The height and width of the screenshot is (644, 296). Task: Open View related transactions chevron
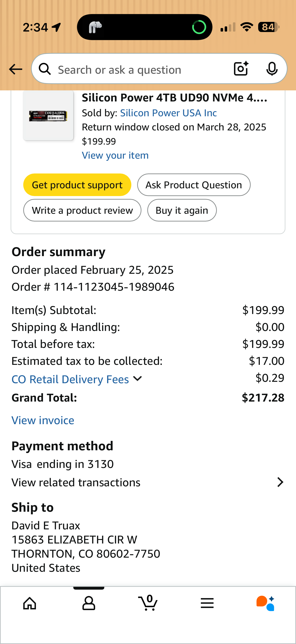coord(280,482)
